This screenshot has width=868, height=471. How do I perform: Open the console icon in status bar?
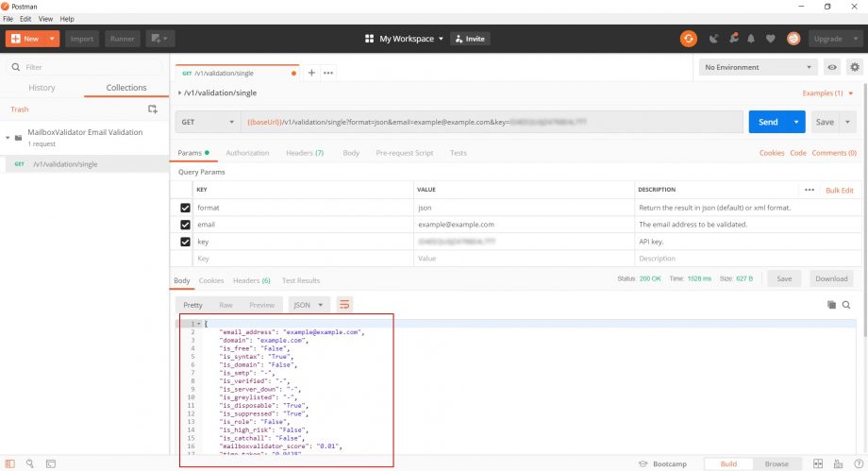click(x=50, y=463)
